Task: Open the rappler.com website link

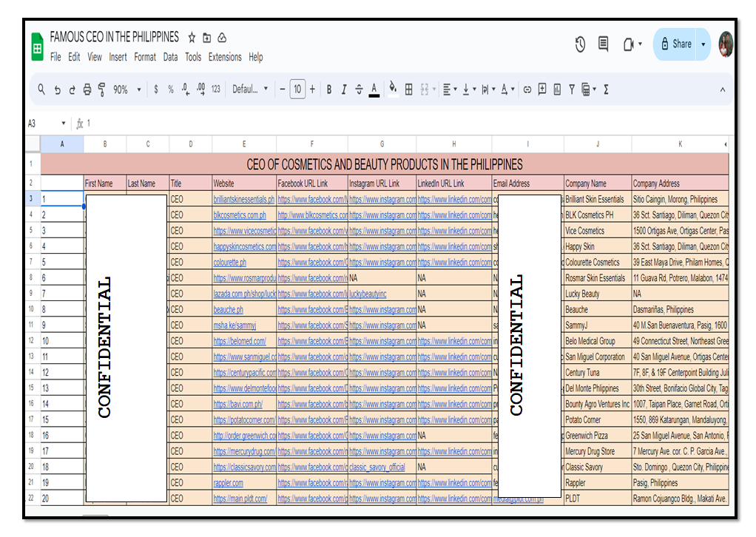Action: (x=229, y=483)
